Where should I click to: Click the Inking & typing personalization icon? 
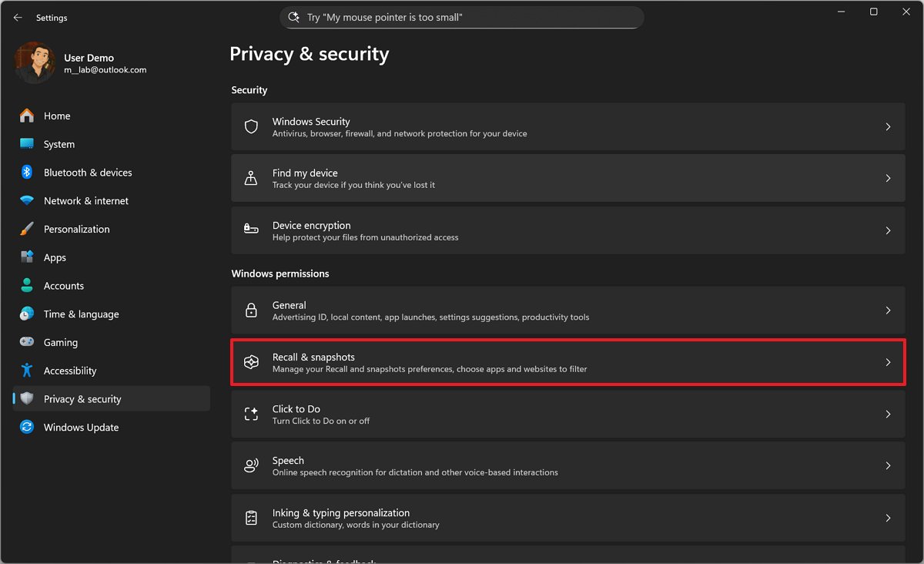(x=251, y=518)
